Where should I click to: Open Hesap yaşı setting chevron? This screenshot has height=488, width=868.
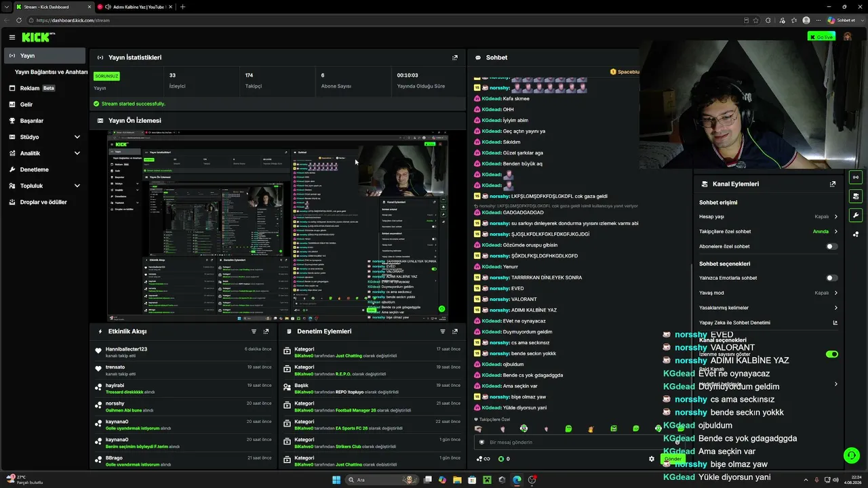click(x=835, y=217)
